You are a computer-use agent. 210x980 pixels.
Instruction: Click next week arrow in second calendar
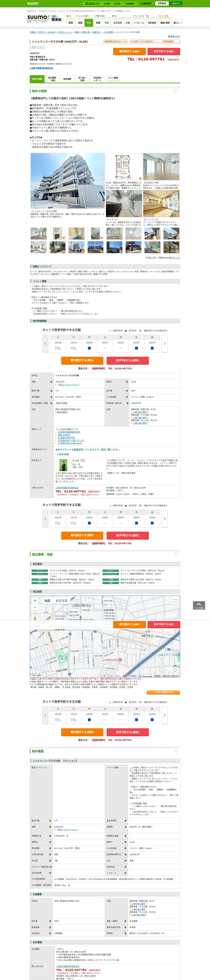click(x=165, y=519)
